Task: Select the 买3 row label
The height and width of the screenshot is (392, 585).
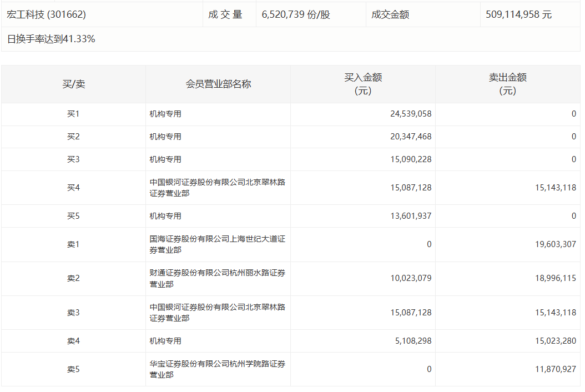Action: [73, 159]
